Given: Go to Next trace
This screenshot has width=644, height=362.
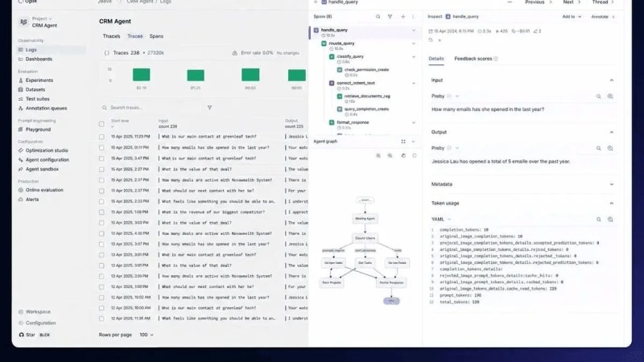Looking at the screenshot, I should coord(572,2).
